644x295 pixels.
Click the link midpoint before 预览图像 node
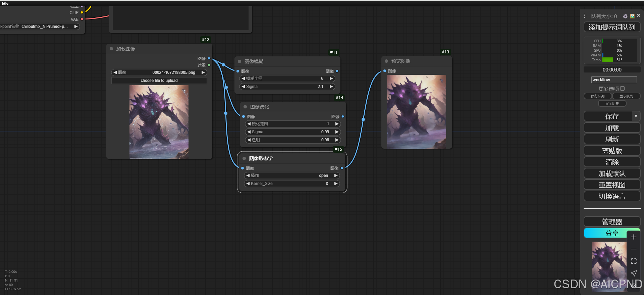click(363, 119)
